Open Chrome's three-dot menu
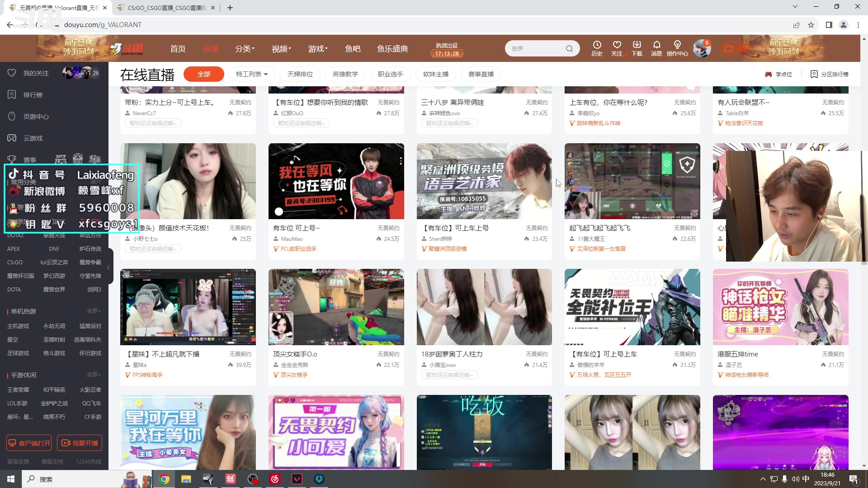 (858, 25)
